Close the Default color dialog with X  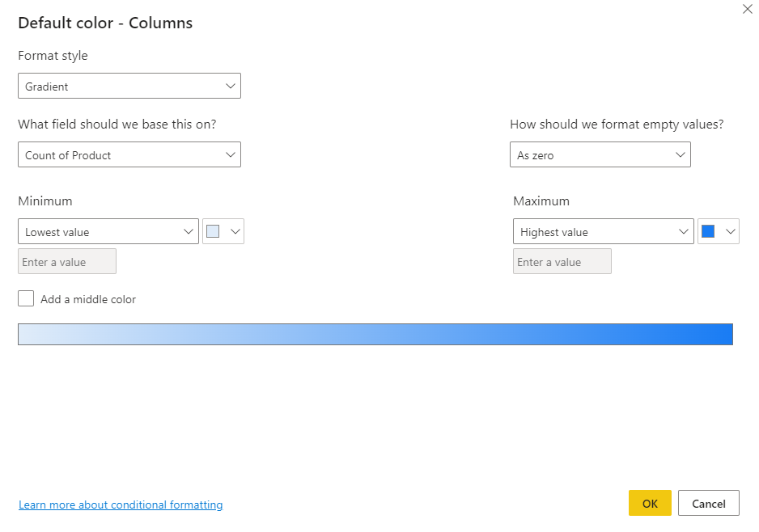tap(747, 10)
